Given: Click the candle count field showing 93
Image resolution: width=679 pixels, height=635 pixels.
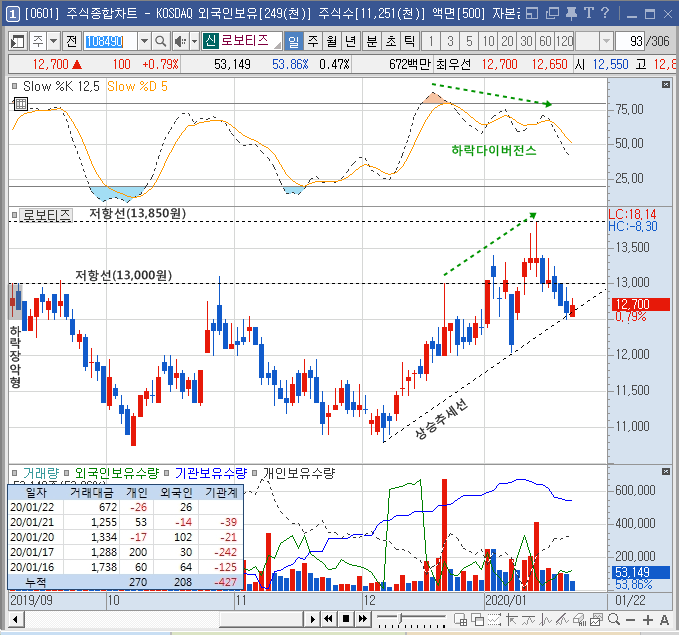Looking at the screenshot, I should pos(629,42).
